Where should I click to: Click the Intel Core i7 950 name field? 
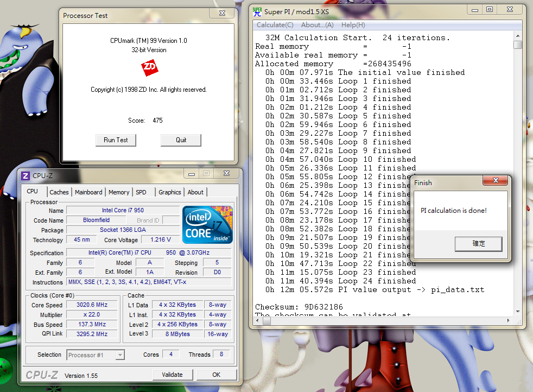tap(123, 211)
